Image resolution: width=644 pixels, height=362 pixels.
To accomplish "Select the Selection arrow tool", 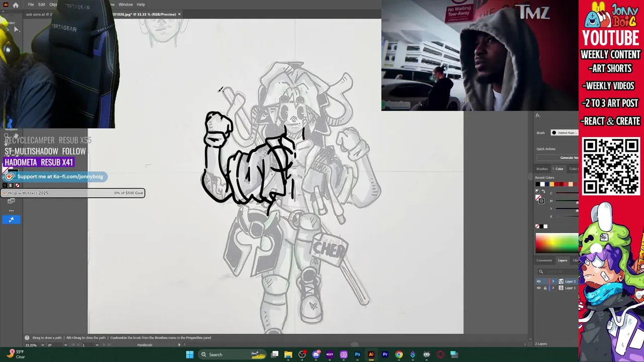I will 16,29.
